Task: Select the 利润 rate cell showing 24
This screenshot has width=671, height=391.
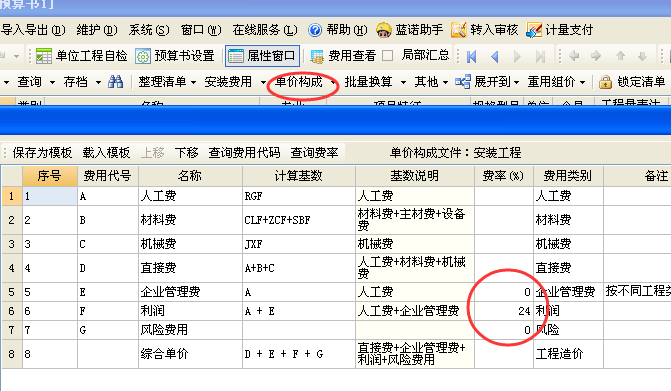Action: tap(504, 311)
